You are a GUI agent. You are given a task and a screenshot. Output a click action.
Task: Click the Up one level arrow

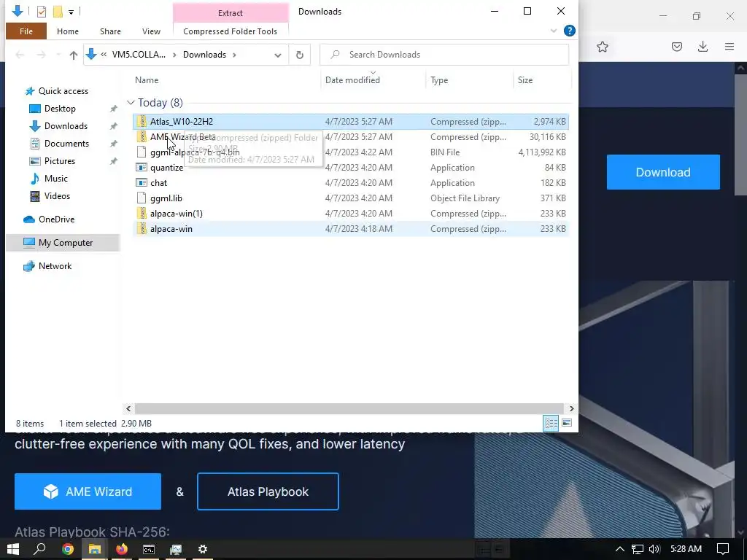(74, 55)
